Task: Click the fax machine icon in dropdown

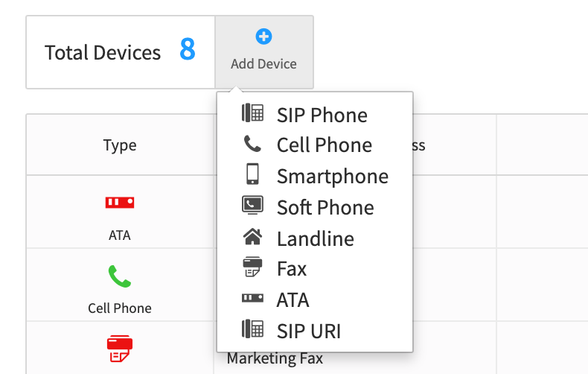Action: [252, 267]
